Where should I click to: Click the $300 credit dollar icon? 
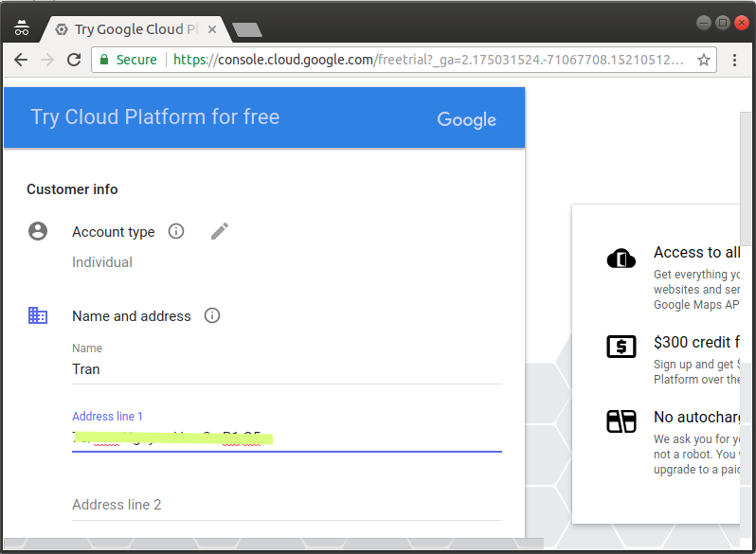[621, 347]
